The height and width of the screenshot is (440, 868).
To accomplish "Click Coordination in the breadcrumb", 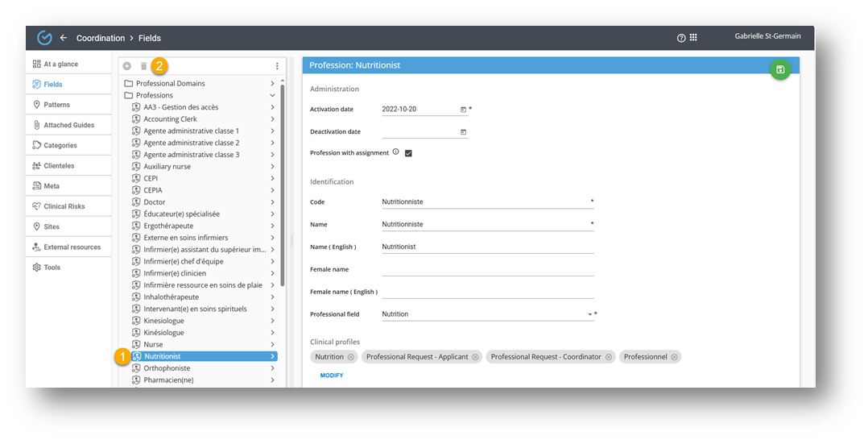I will point(101,38).
